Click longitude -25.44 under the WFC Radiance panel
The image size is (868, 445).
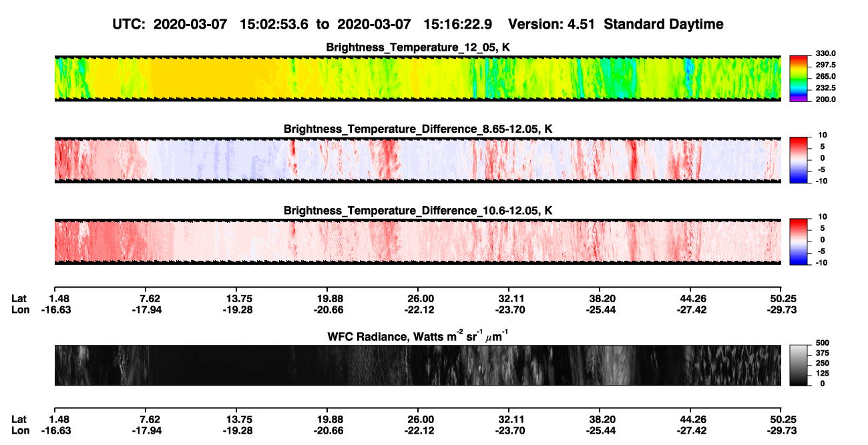click(600, 430)
